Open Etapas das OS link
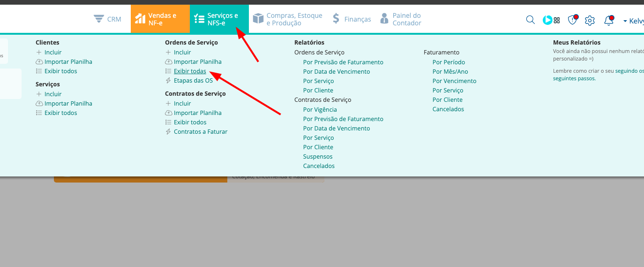 click(x=193, y=81)
